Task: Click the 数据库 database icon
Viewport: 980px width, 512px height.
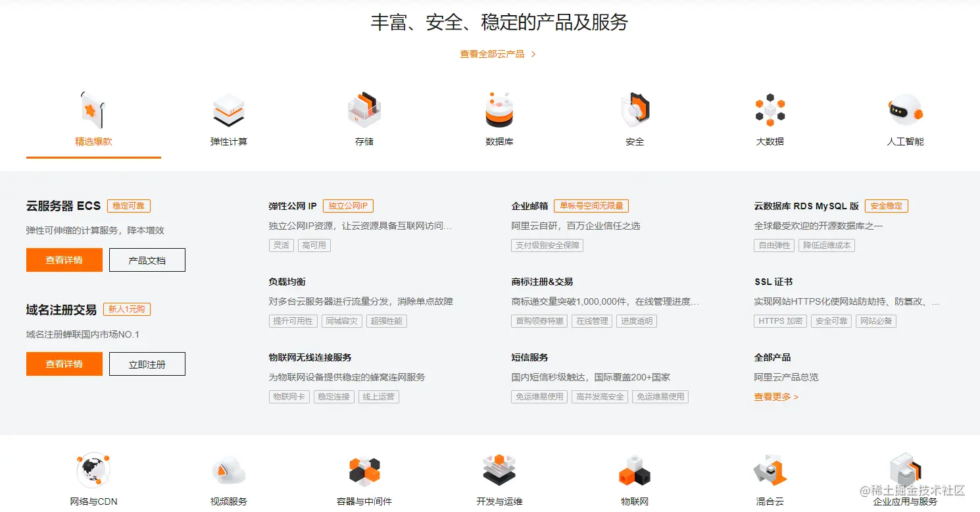Action: click(x=499, y=110)
